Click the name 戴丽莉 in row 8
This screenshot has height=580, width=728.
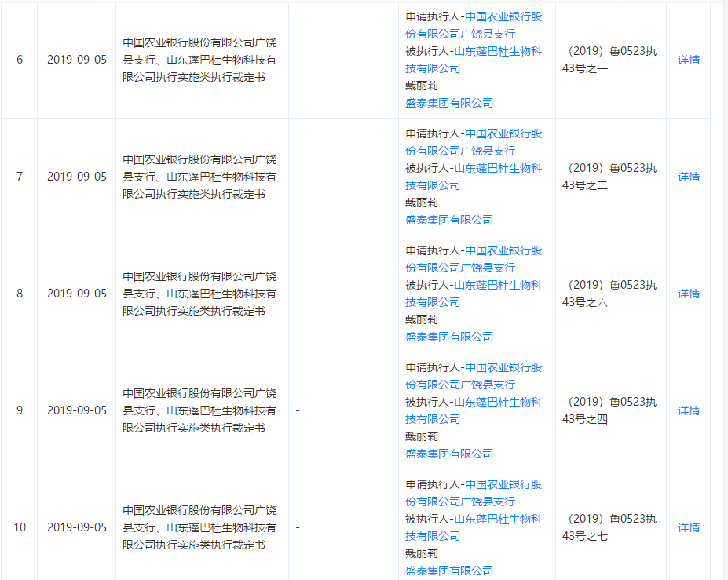[x=422, y=319]
